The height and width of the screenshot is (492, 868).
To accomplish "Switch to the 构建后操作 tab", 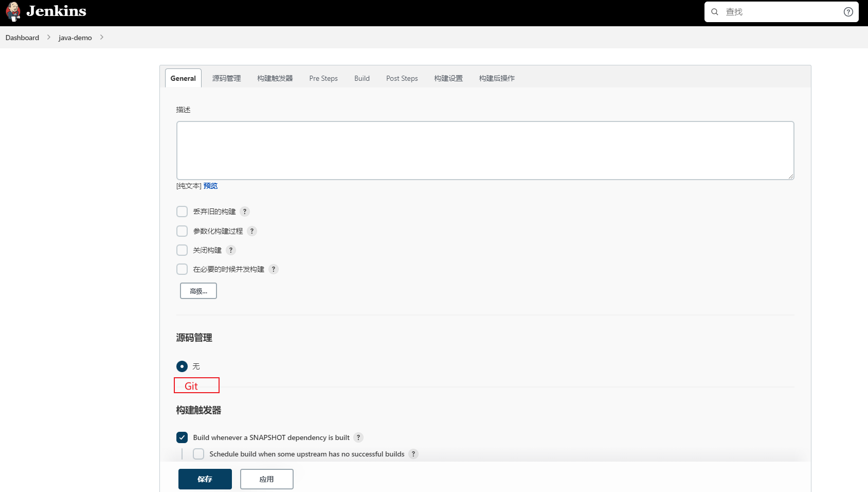I will click(x=497, y=78).
